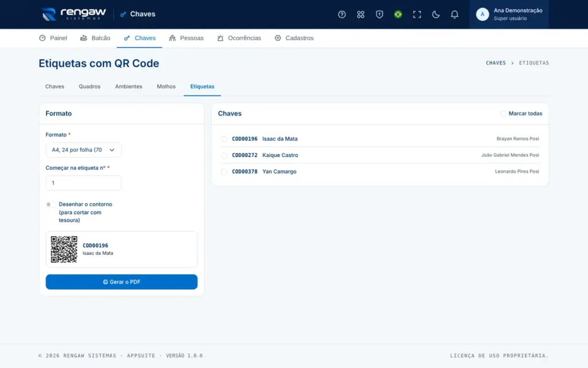
Task: Click the Rengaw Sistemas logo
Action: [x=74, y=14]
